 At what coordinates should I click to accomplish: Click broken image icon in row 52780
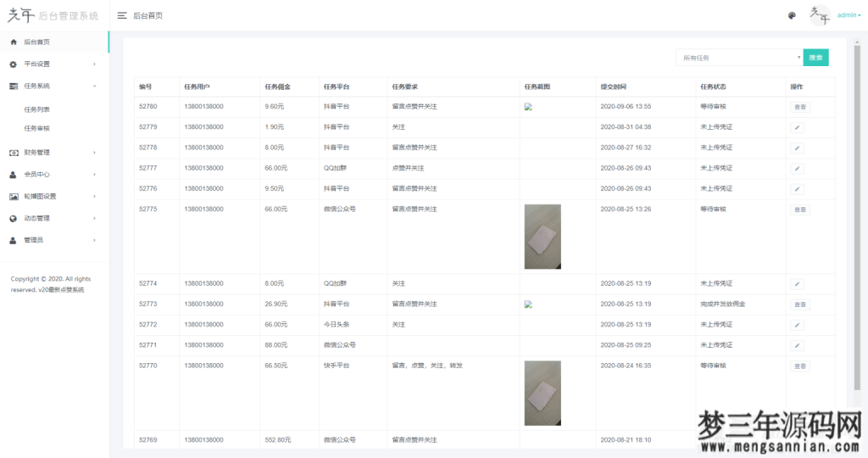point(528,107)
